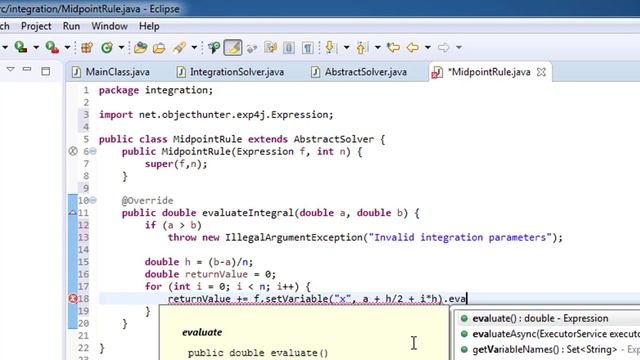The image size is (640, 360).
Task: Click the 'evaluateIntegral' method signature line
Action: point(270,213)
